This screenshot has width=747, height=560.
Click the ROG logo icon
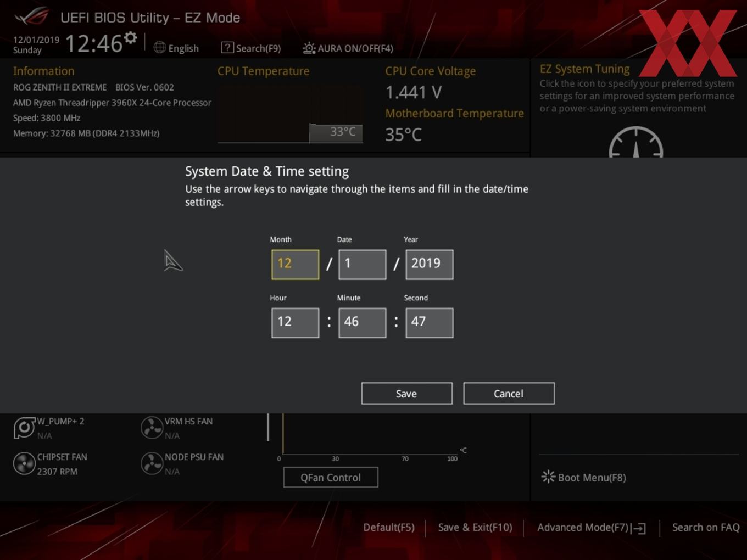click(x=31, y=16)
